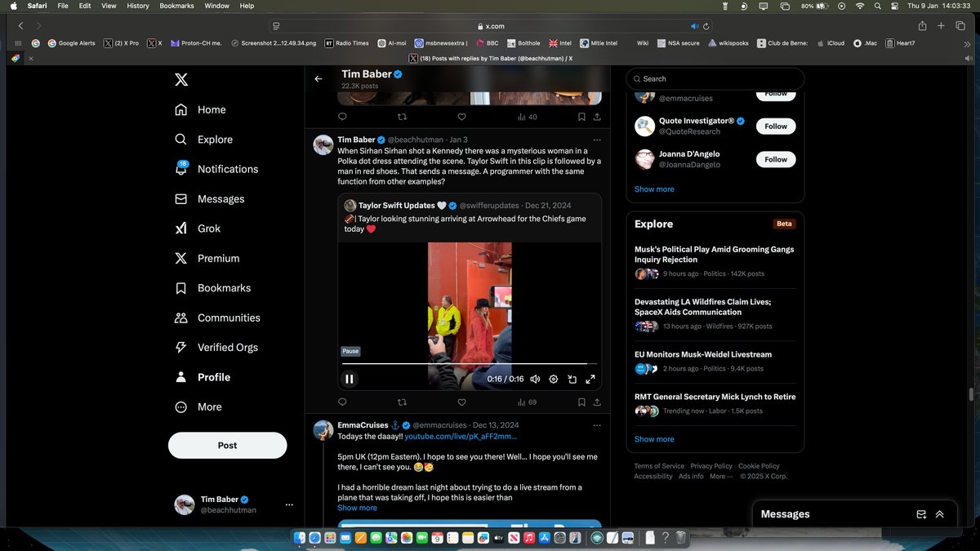Show Safari tab overview
Image resolution: width=980 pixels, height=551 pixels.
[x=960, y=26]
